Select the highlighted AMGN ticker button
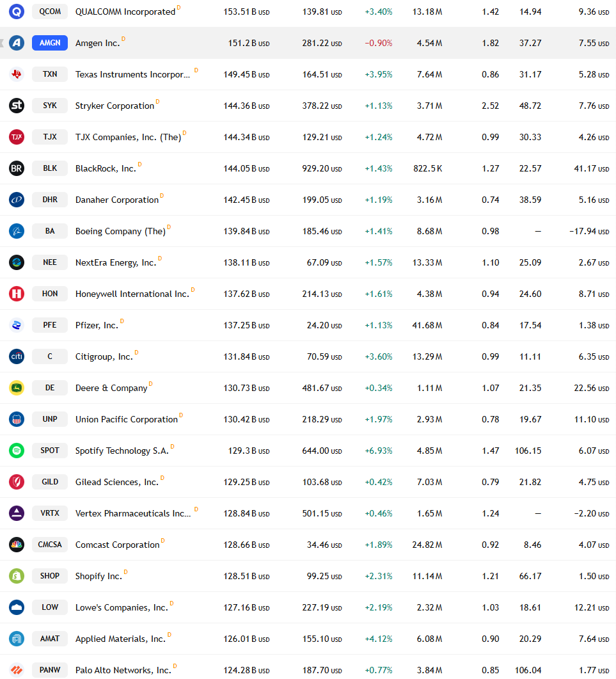Image resolution: width=616 pixels, height=679 pixels. point(50,43)
